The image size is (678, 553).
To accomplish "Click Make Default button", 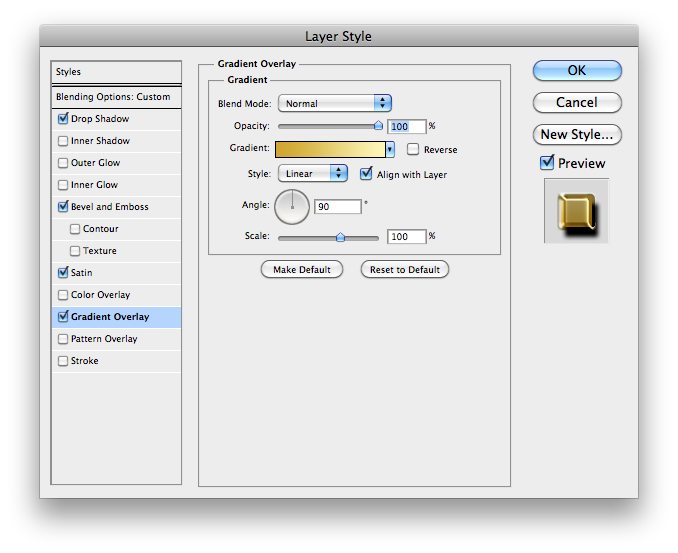I will [302, 269].
